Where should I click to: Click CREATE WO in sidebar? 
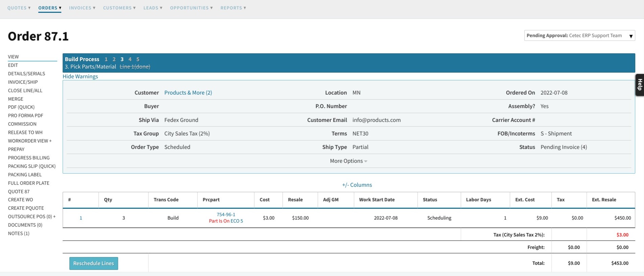tap(21, 200)
